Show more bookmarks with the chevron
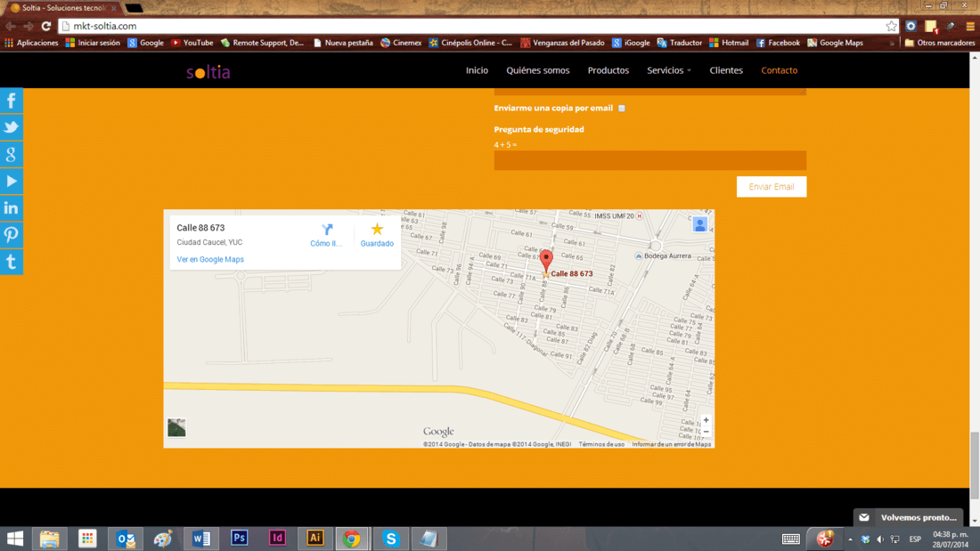 [x=892, y=43]
